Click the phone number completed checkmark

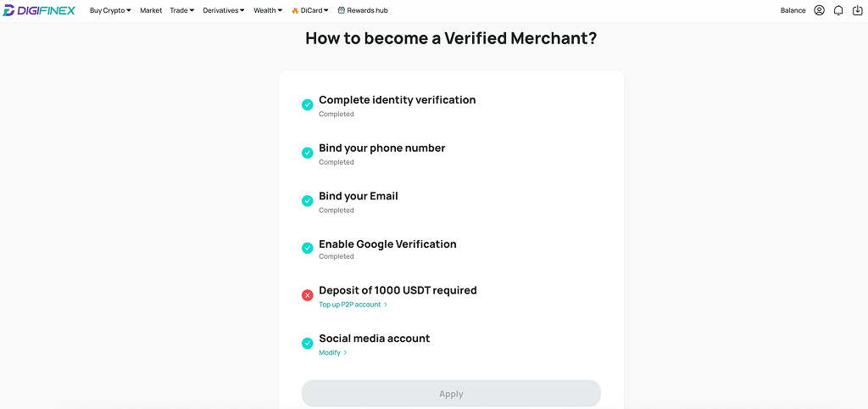coord(307,153)
